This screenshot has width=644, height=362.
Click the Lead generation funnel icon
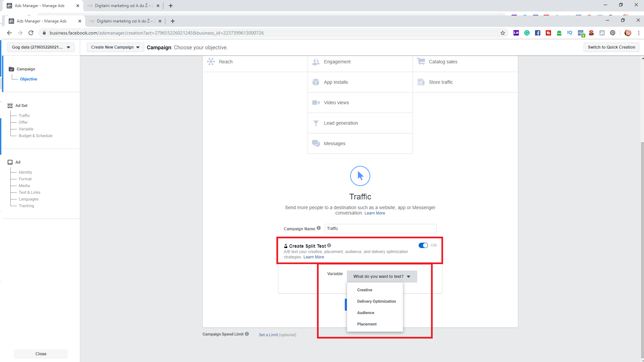[x=316, y=123]
